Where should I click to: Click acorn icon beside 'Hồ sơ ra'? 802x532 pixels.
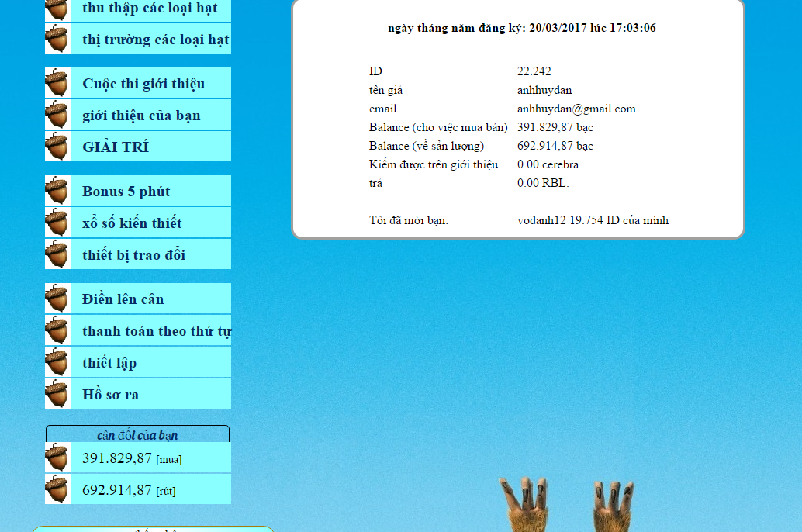(57, 394)
